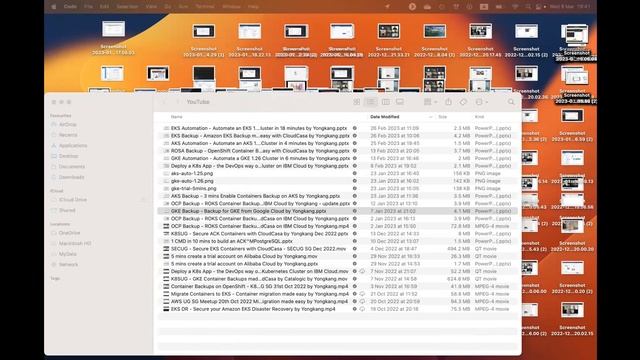Open Network in the Finder sidebar
This screenshot has width=640, height=360.
coord(68,264)
